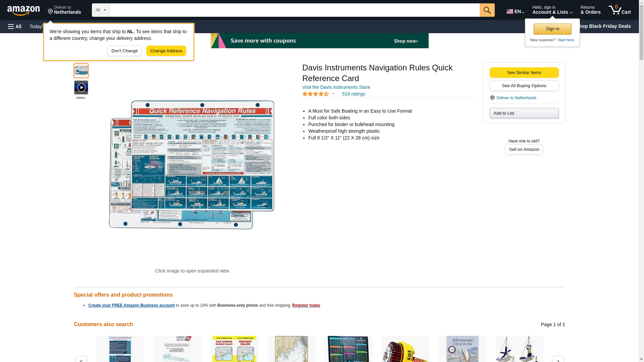
Task: Click the magnifying glass search button
Action: pyautogui.click(x=487, y=10)
